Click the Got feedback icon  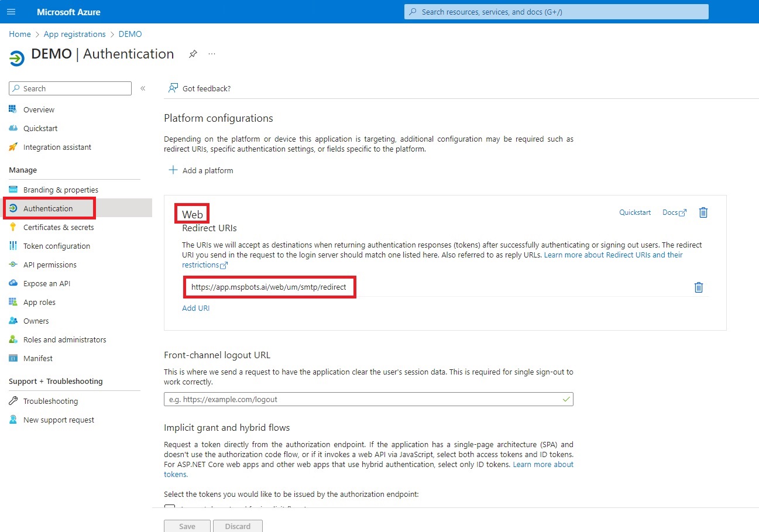[173, 88]
